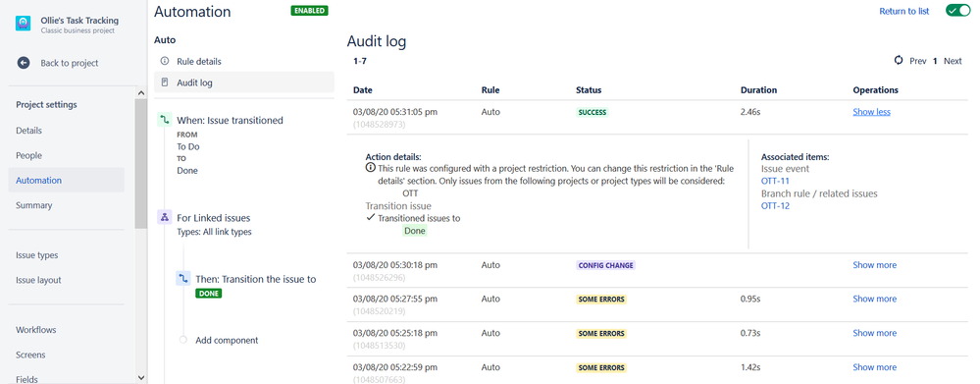980x384 pixels.
Task: Select the For Linked issues branch icon
Action: pos(165,218)
